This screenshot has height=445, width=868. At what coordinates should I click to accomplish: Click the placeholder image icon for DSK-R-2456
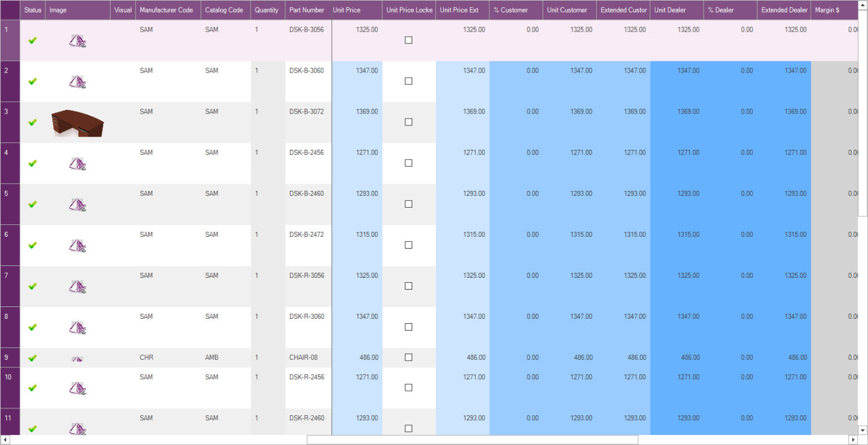78,388
